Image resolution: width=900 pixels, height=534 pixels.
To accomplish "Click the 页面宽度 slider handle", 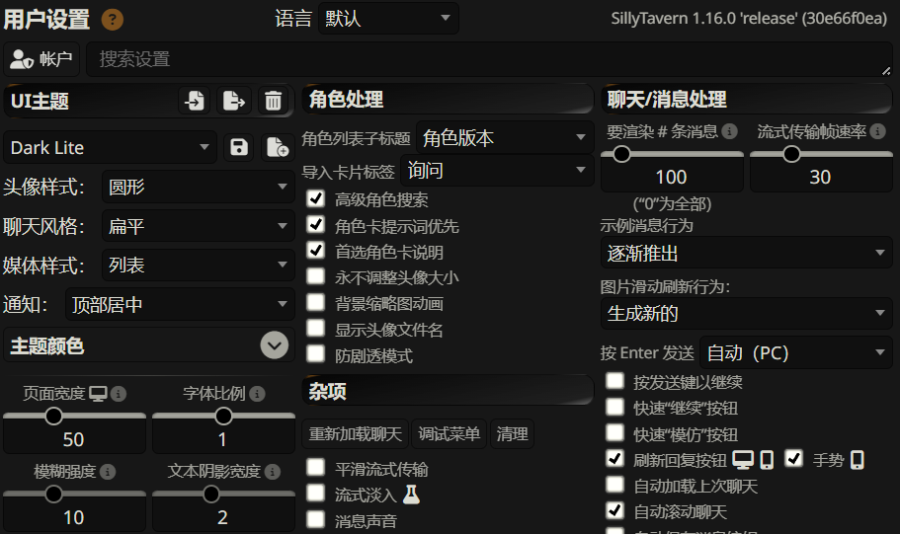I will [x=53, y=415].
